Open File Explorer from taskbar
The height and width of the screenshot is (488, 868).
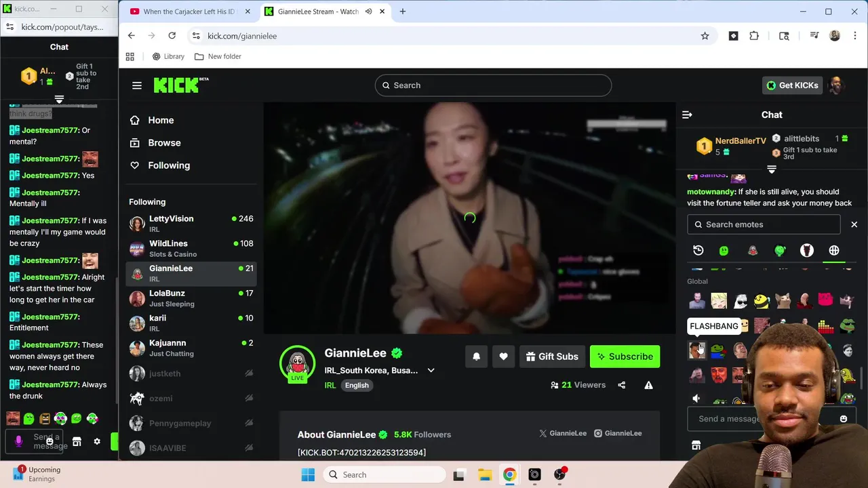[484, 474]
